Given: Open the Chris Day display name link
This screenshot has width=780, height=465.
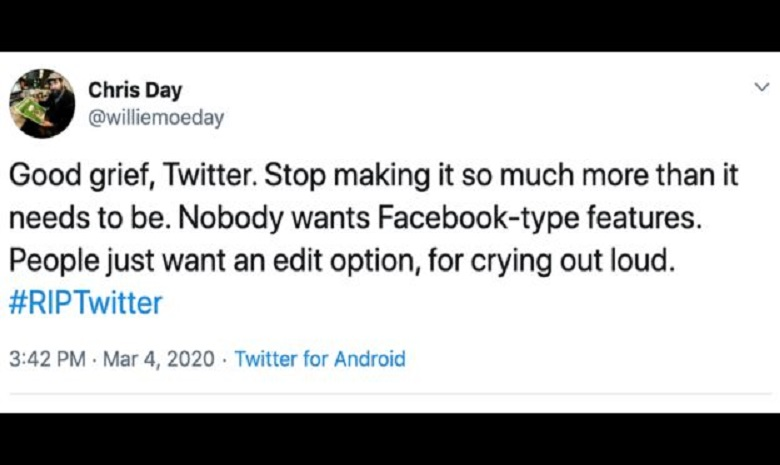Looking at the screenshot, I should coord(135,90).
